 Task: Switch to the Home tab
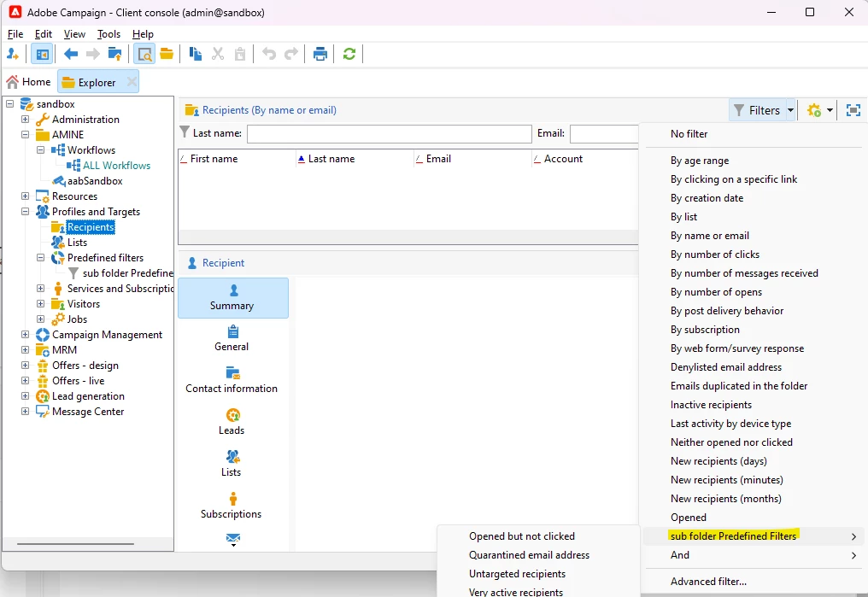coord(29,82)
